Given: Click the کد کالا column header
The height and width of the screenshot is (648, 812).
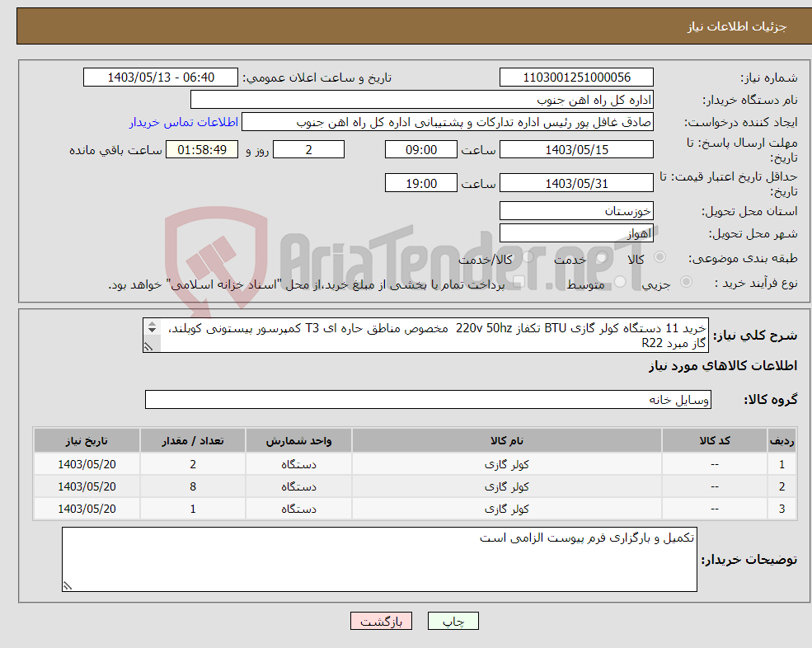Looking at the screenshot, I should [x=715, y=440].
